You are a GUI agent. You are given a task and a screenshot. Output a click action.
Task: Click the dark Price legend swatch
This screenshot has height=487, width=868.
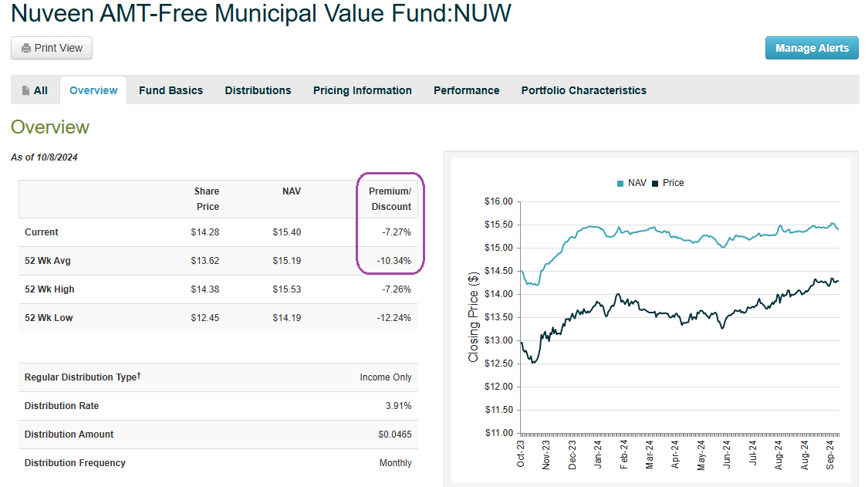(x=655, y=184)
